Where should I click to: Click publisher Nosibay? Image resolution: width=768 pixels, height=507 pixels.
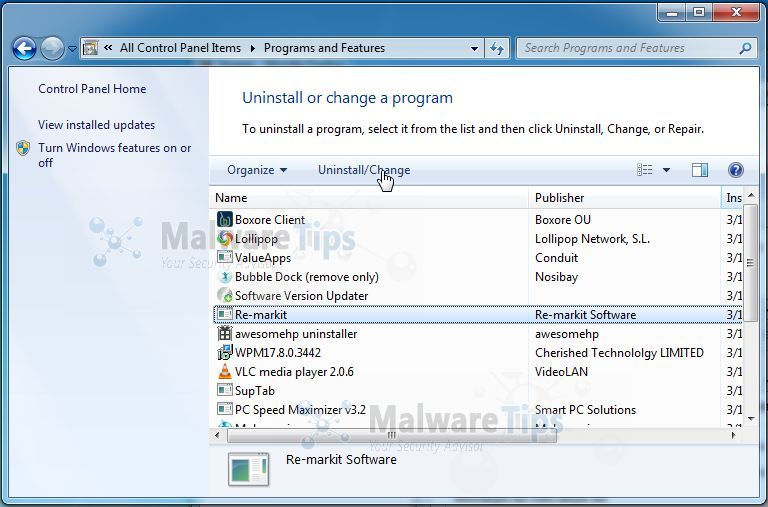pyautogui.click(x=556, y=277)
